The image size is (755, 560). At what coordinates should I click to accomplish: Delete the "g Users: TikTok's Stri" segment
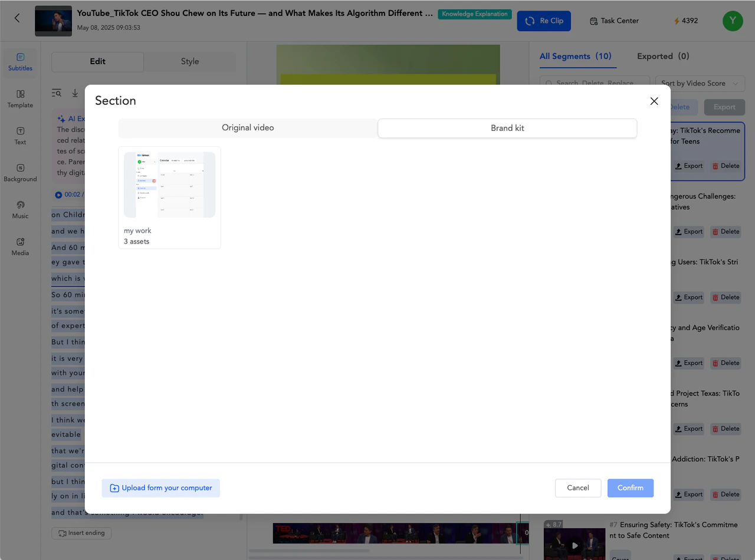click(x=726, y=298)
